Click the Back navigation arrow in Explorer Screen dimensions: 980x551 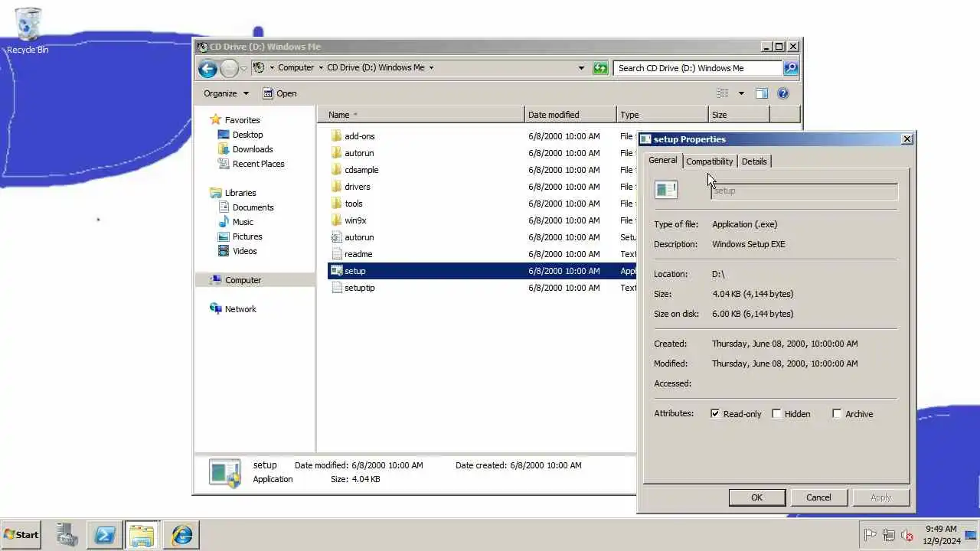pos(207,68)
